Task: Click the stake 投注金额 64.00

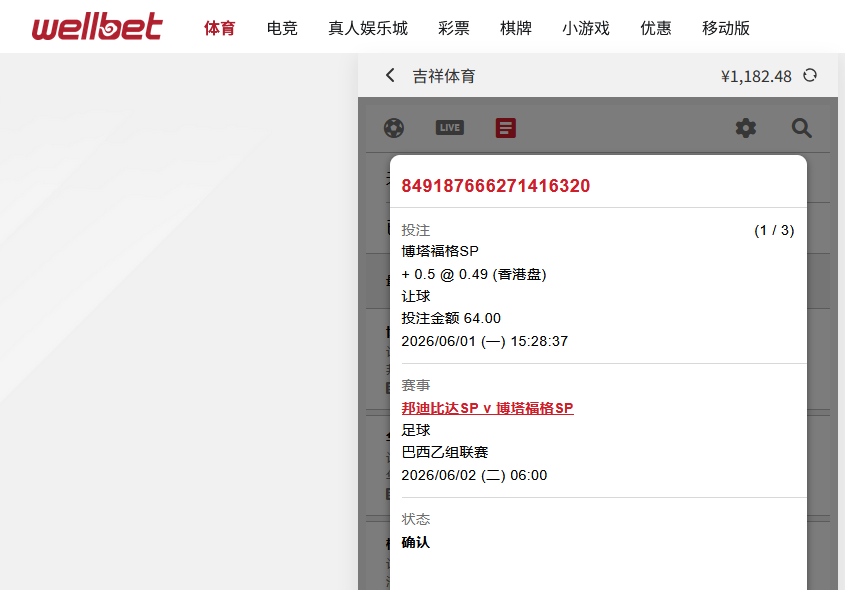Action: [451, 318]
